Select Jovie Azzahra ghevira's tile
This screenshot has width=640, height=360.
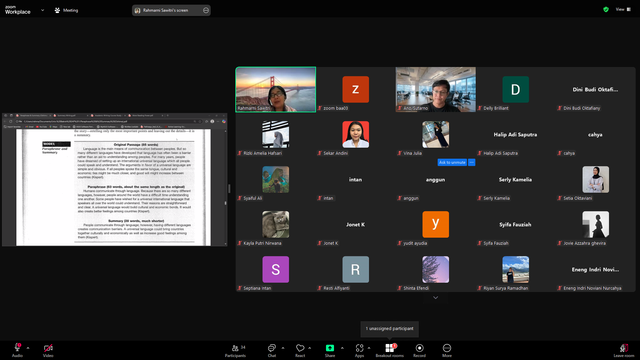pyautogui.click(x=596, y=224)
